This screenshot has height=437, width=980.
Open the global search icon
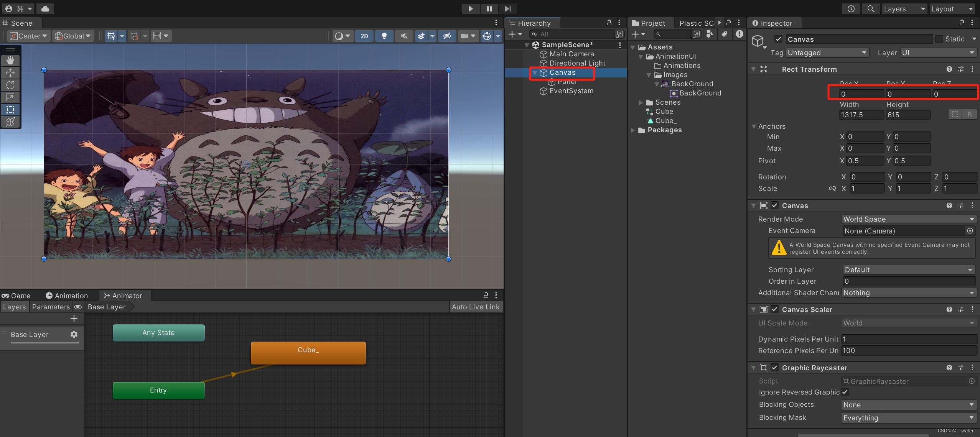click(x=871, y=8)
